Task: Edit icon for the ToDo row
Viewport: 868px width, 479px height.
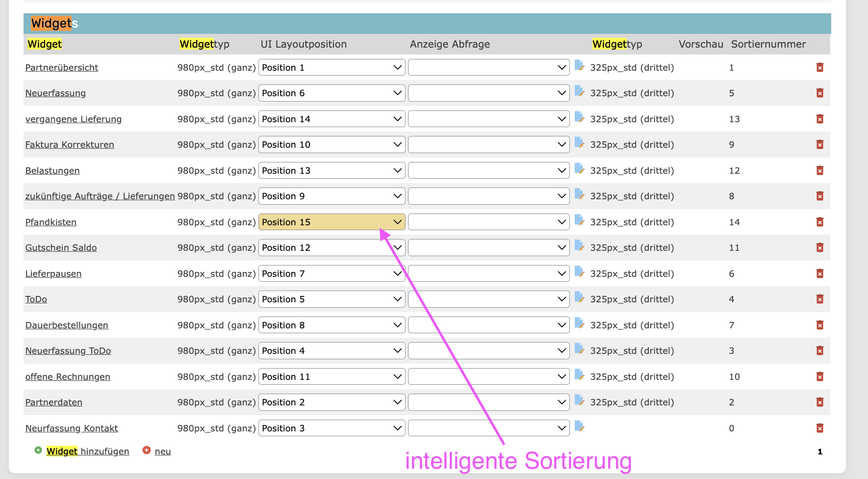Action: (x=579, y=298)
